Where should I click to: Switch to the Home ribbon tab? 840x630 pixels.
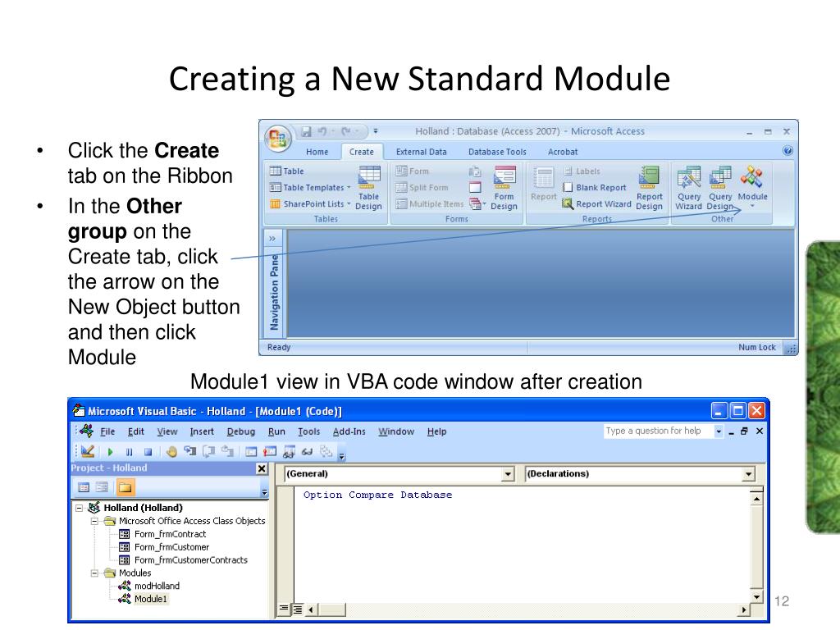tap(317, 152)
